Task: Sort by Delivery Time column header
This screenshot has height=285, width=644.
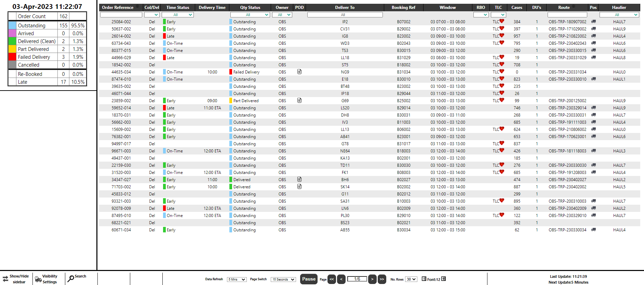Action: point(212,8)
